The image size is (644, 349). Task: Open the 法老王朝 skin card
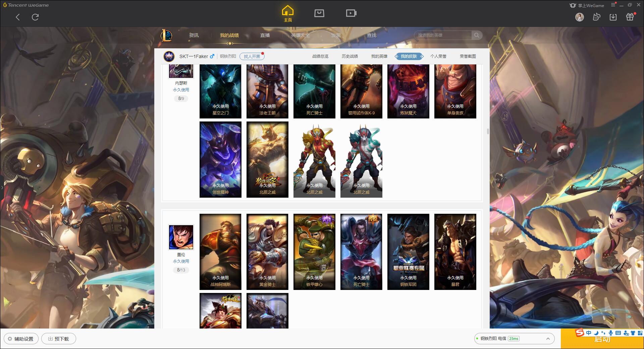tap(267, 91)
